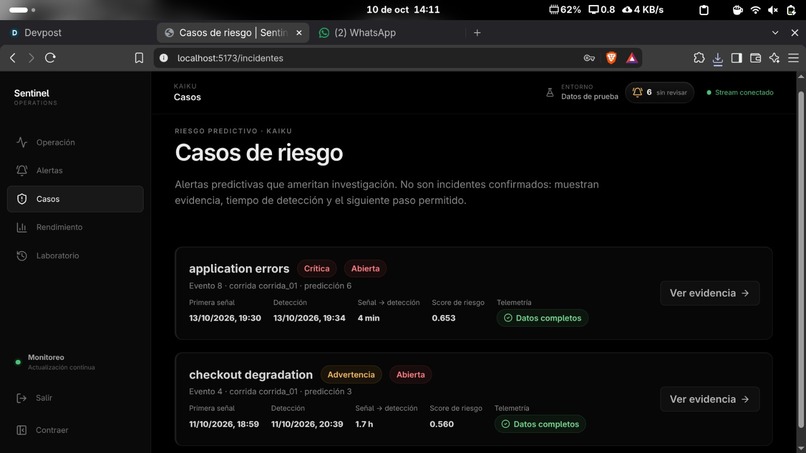Click Datos completos badge for checkout degradation
This screenshot has height=453, width=806.
pyautogui.click(x=540, y=424)
